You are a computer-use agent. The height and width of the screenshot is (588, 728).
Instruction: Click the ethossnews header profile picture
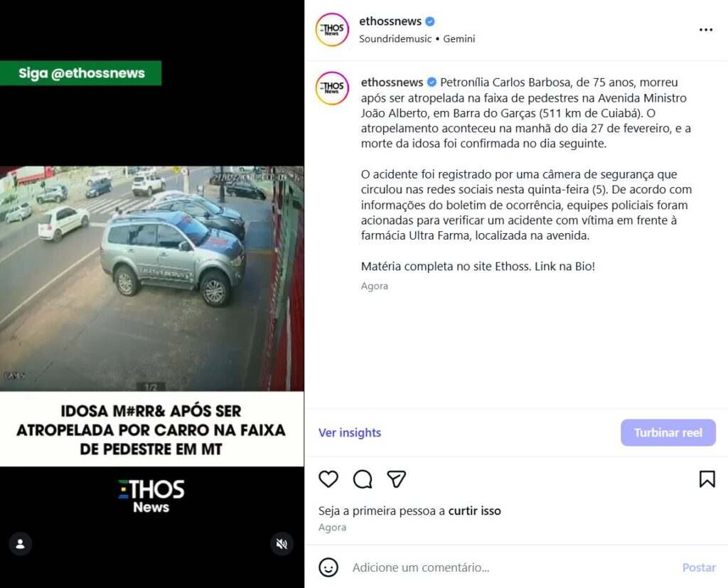[x=332, y=30]
